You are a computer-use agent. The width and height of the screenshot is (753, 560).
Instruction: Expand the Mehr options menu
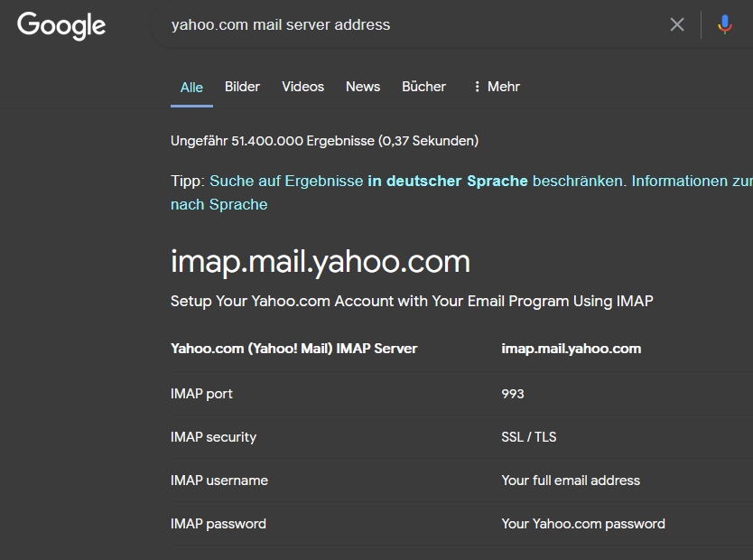click(x=496, y=87)
